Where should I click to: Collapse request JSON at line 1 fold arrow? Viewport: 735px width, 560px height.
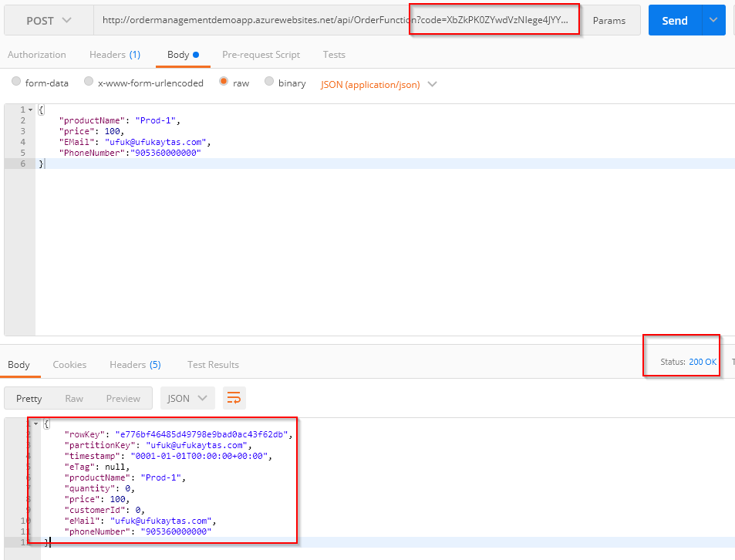[31, 110]
